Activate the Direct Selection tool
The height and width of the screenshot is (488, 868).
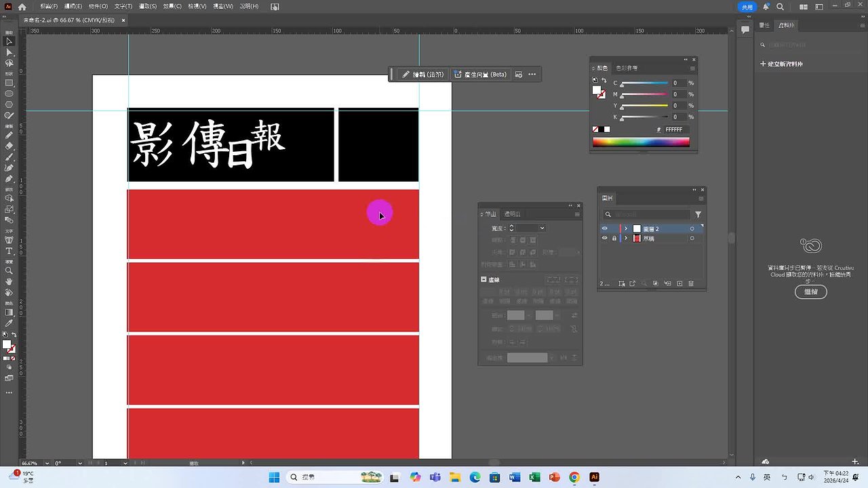tap(9, 53)
